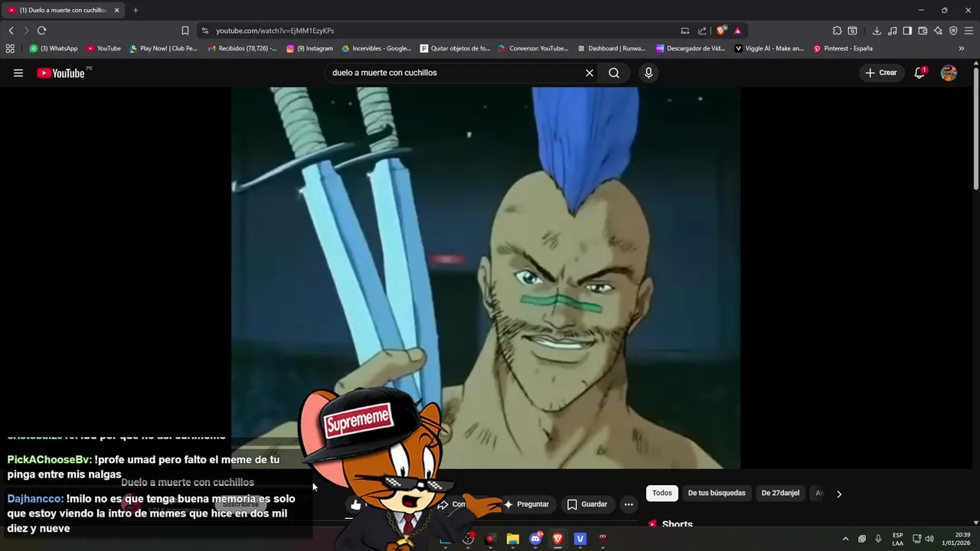Show hidden system tray icons

pos(845,539)
